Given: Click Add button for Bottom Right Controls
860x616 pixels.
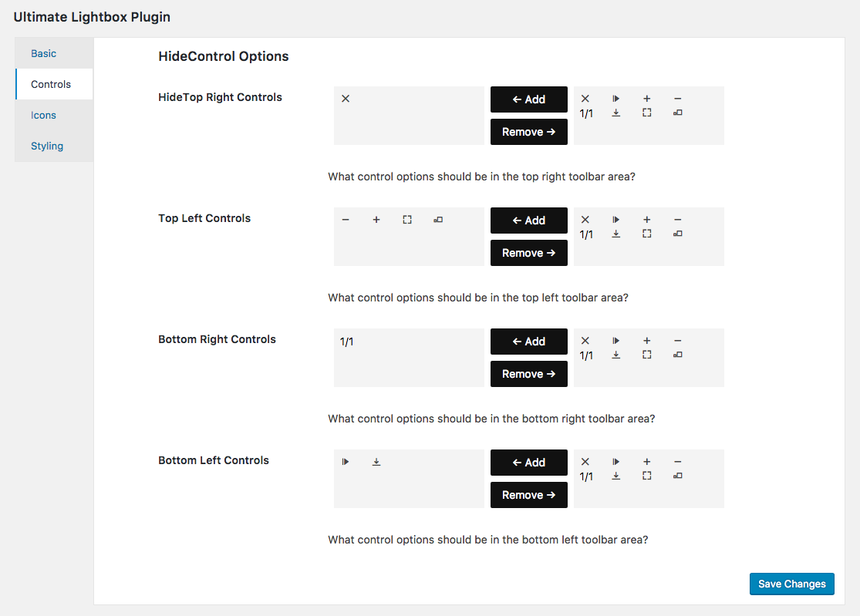Looking at the screenshot, I should point(528,342).
